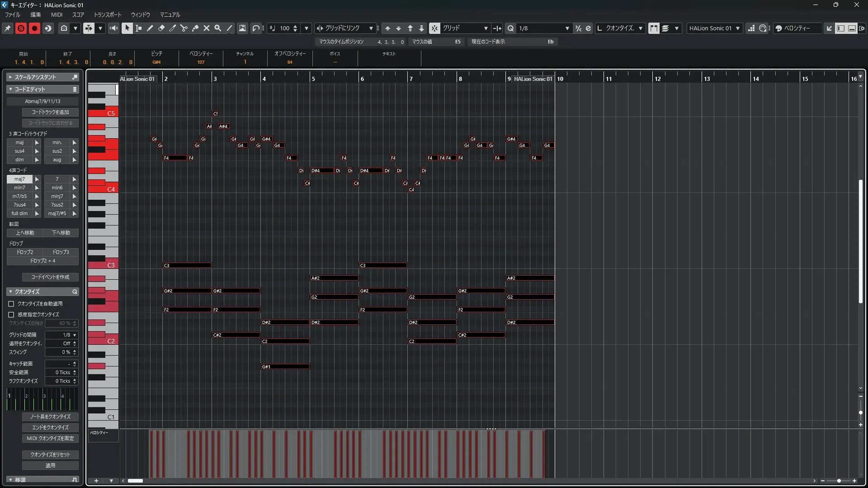Image resolution: width=868 pixels, height=488 pixels.
Task: Select the Draw pencil tool
Action: pyautogui.click(x=150, y=28)
